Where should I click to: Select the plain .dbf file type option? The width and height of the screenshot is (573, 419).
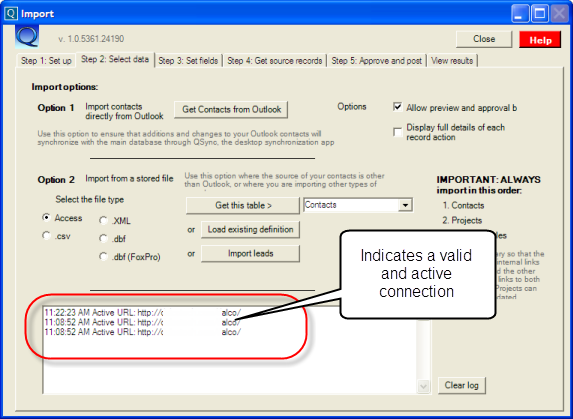tap(103, 239)
